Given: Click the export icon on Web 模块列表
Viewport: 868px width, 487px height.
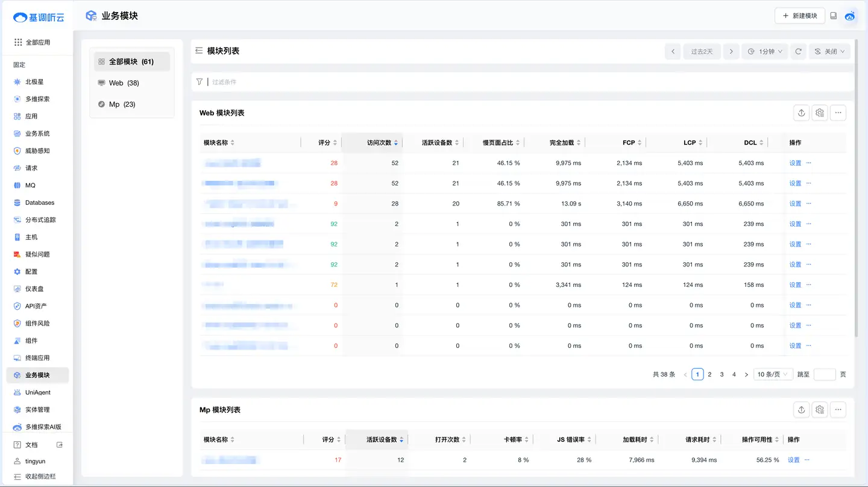Looking at the screenshot, I should point(801,113).
